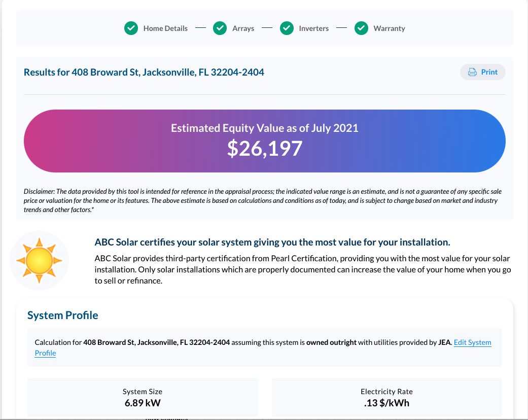Open the Warranty step label

pyautogui.click(x=389, y=28)
